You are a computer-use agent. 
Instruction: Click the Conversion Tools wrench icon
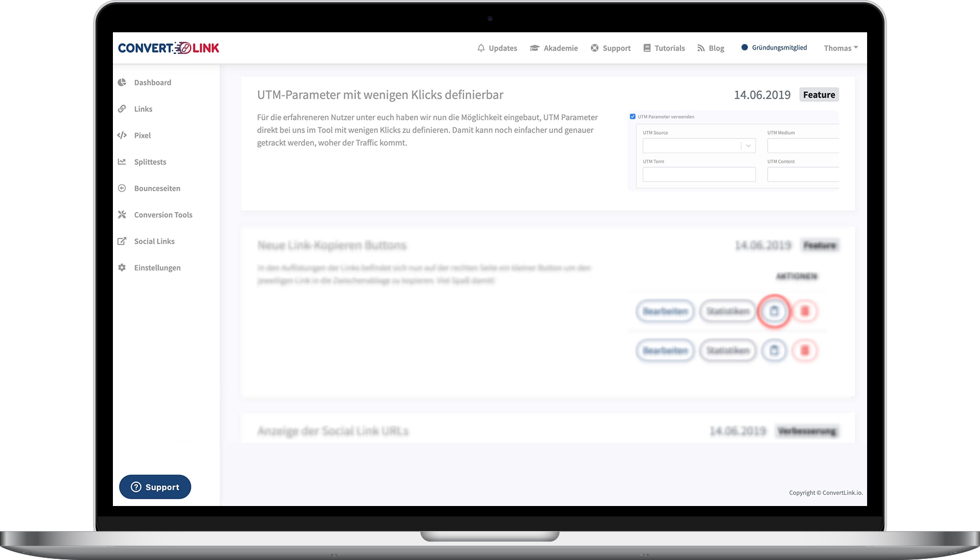coord(122,215)
